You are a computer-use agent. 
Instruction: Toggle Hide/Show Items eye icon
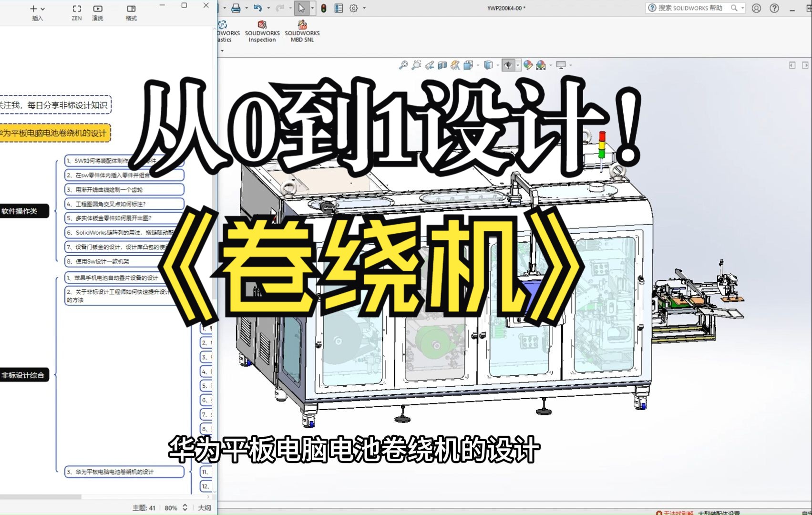(x=508, y=65)
